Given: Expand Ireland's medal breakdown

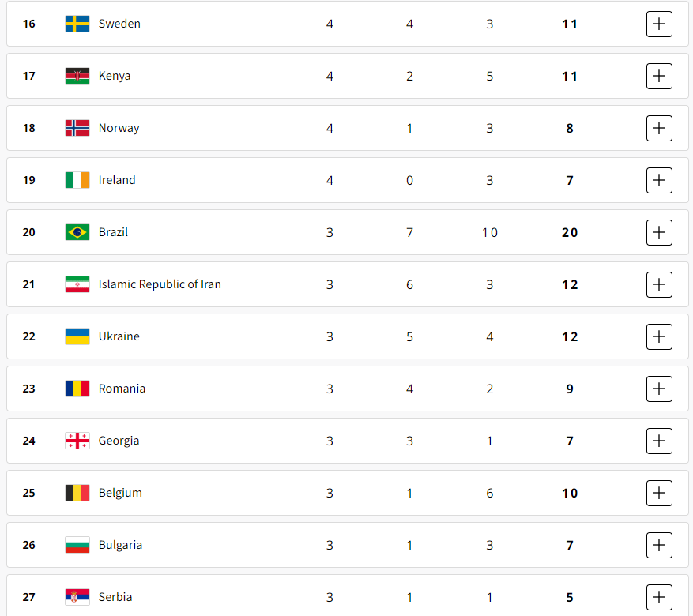Looking at the screenshot, I should [659, 180].
